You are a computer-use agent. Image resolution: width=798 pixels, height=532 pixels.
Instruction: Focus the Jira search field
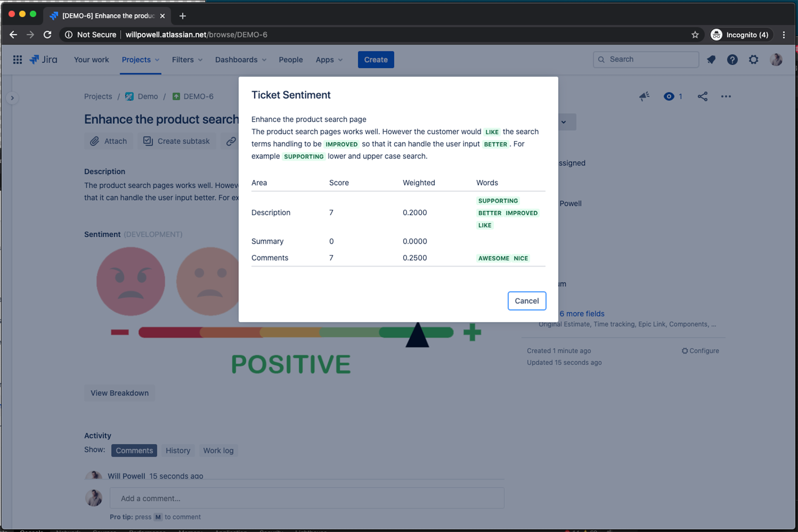click(646, 60)
